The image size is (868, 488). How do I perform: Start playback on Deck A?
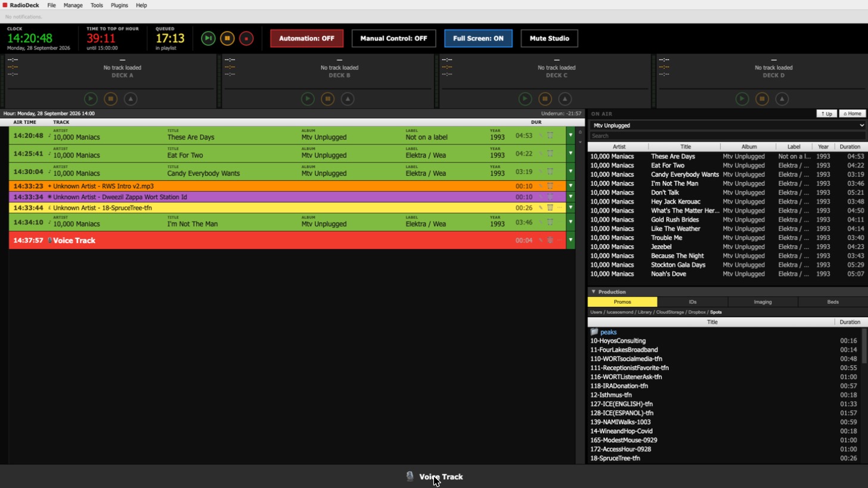click(91, 99)
